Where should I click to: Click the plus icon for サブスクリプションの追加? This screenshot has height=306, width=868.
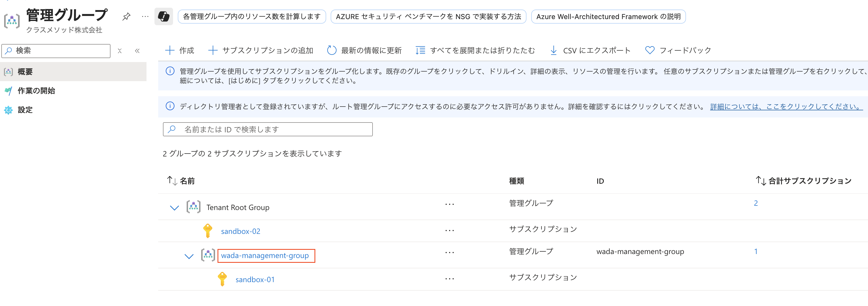[213, 50]
